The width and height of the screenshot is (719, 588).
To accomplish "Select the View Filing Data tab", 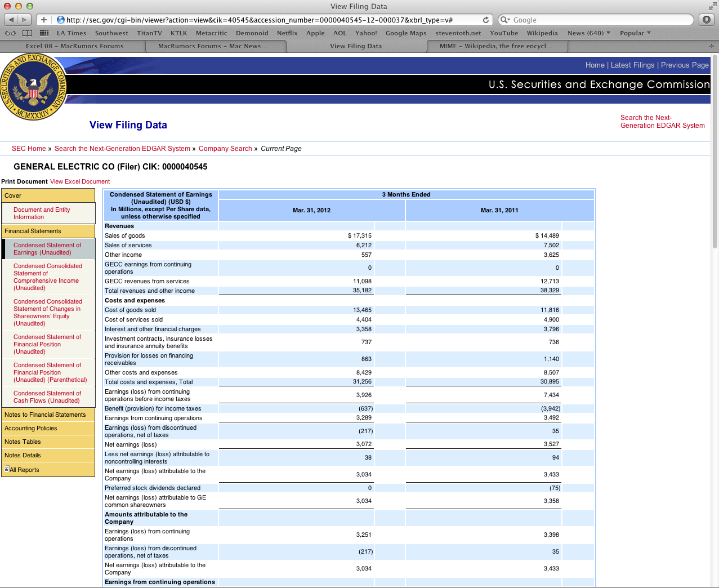I will [x=356, y=46].
